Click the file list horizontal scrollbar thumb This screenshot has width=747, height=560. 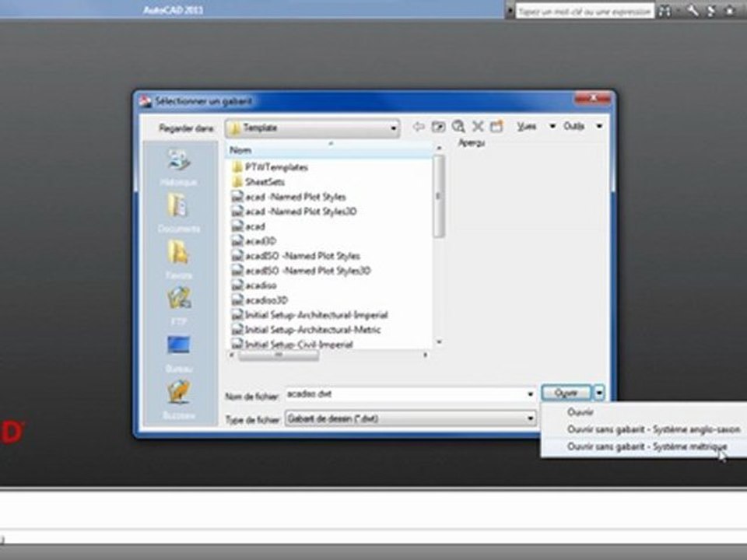pyautogui.click(x=279, y=355)
